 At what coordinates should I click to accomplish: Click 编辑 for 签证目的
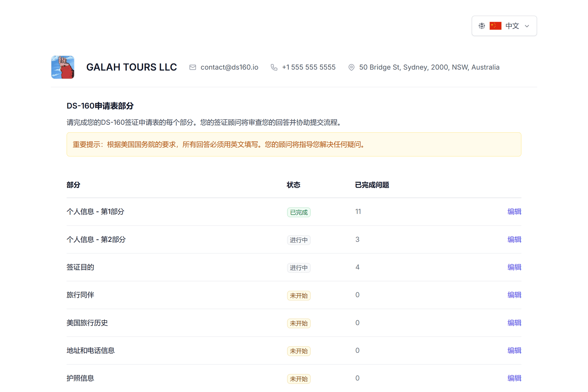[514, 267]
